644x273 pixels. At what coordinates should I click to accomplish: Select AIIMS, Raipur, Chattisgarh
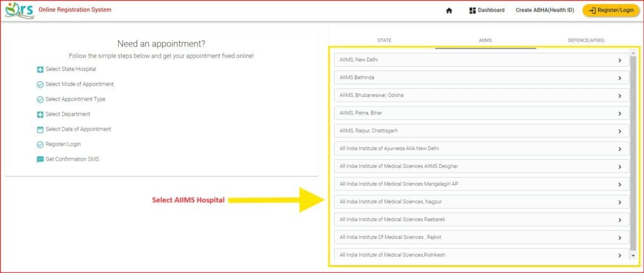(x=482, y=131)
